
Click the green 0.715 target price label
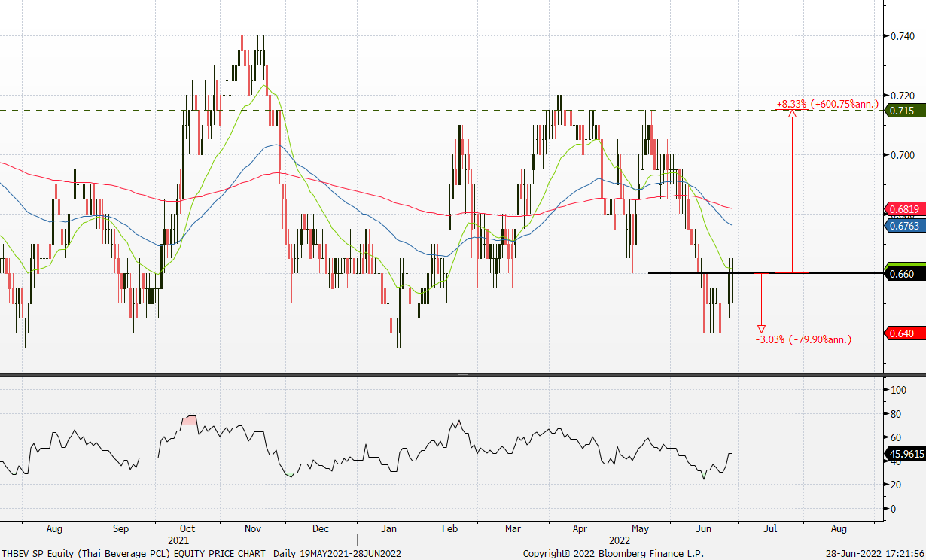(905, 111)
